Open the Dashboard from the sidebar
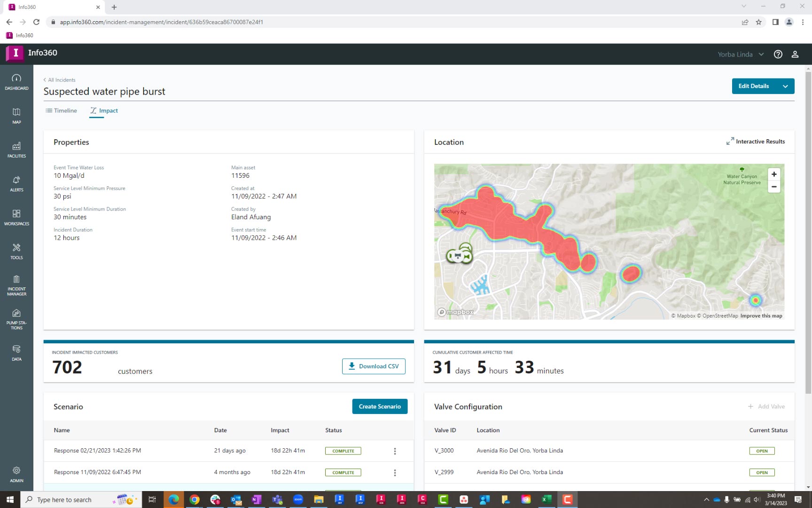This screenshot has width=812, height=508. pyautogui.click(x=16, y=82)
